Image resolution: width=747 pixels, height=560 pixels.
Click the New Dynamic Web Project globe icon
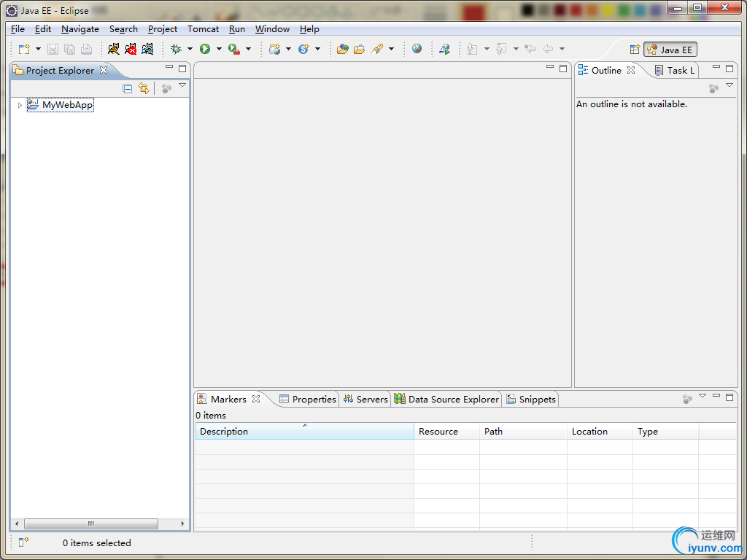tap(274, 49)
